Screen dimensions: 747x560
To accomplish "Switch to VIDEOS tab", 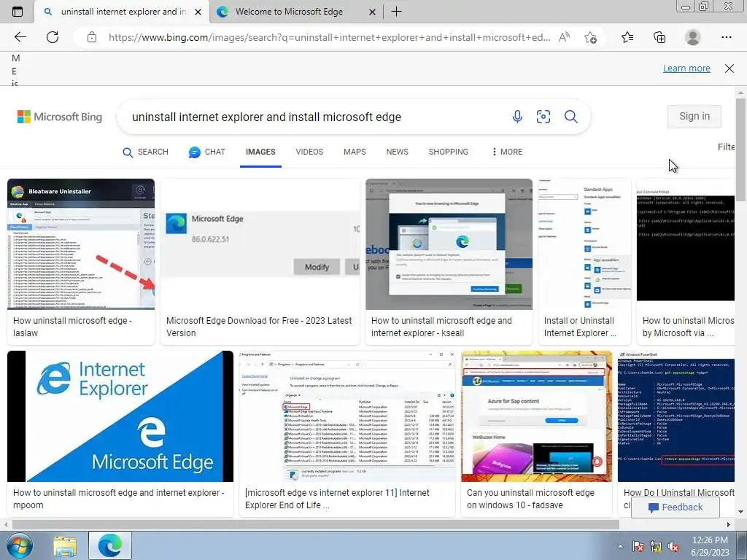I will coord(309,152).
